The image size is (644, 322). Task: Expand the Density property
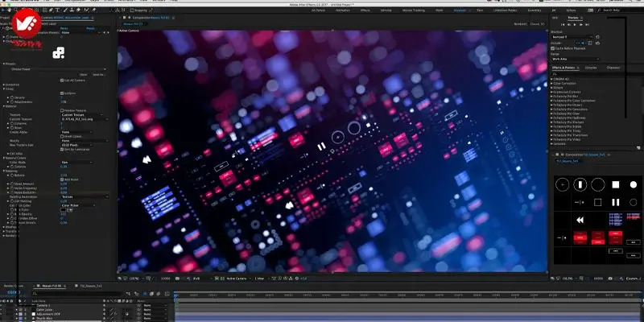pos(8,97)
